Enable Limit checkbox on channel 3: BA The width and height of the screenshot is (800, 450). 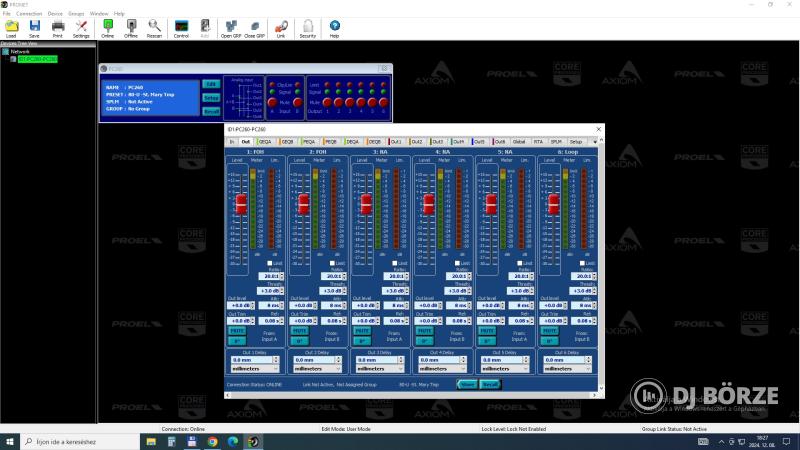[x=394, y=263]
